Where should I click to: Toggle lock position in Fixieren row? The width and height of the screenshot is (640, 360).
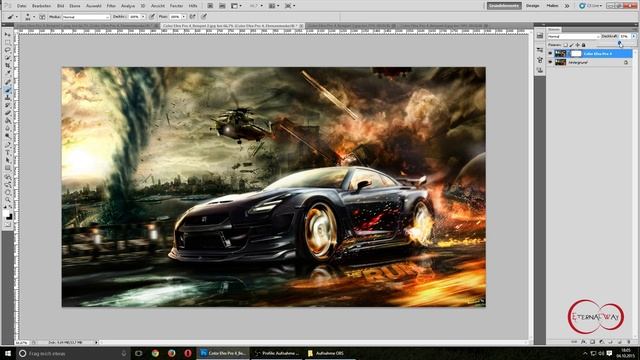tap(577, 45)
